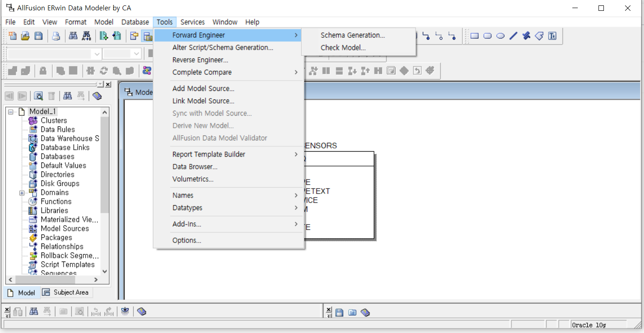Expand the Datatypes submenu

296,208
